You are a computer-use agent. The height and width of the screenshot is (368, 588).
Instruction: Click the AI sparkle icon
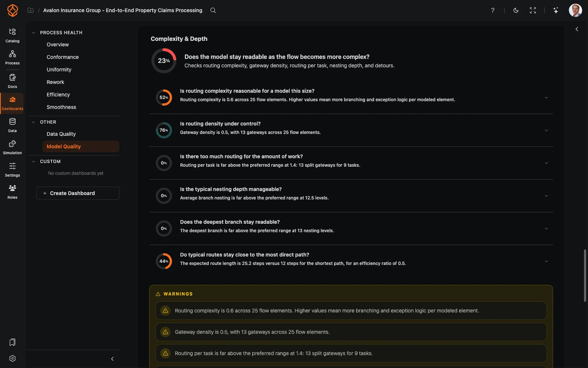[556, 10]
